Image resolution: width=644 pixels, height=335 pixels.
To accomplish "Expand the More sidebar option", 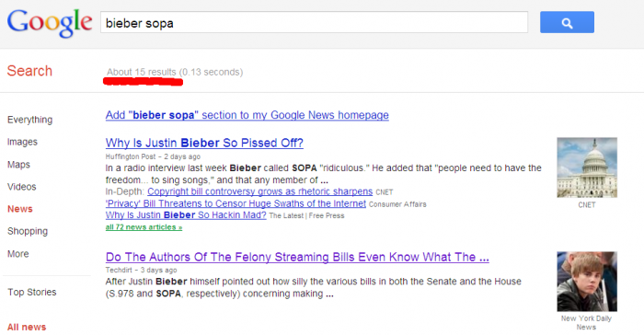I will tap(18, 254).
